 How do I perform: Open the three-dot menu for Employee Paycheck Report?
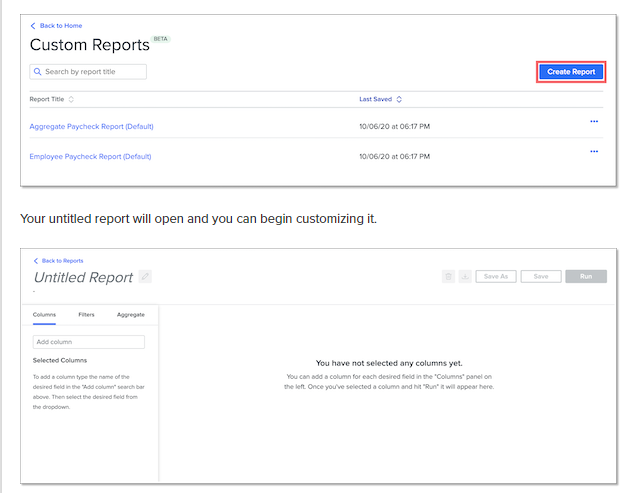tap(594, 151)
